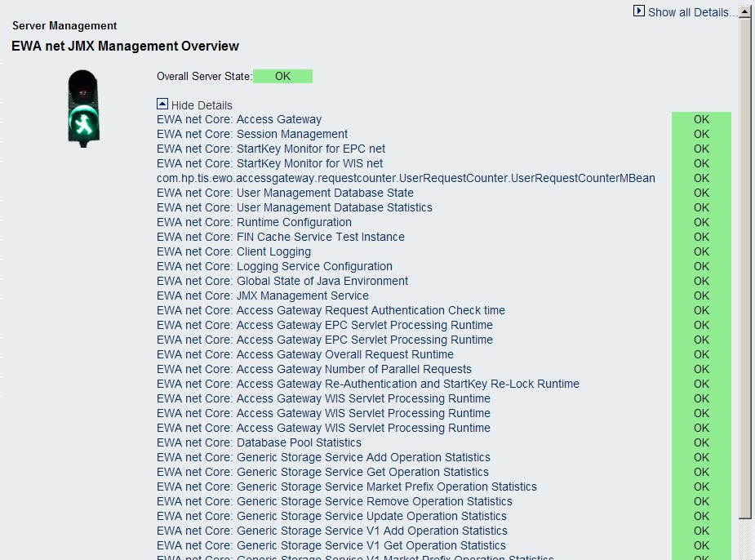Open Global State of Java Environment
This screenshot has width=755, height=560.
pos(282,281)
